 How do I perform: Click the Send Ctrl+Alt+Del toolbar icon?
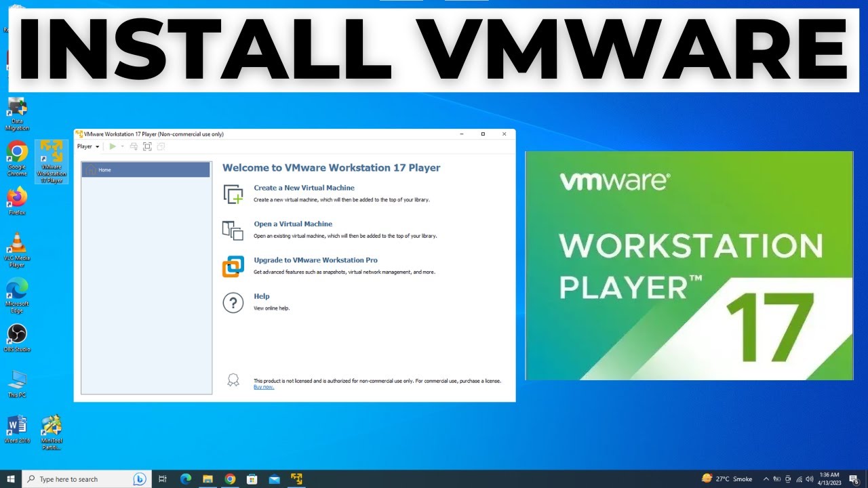[134, 146]
